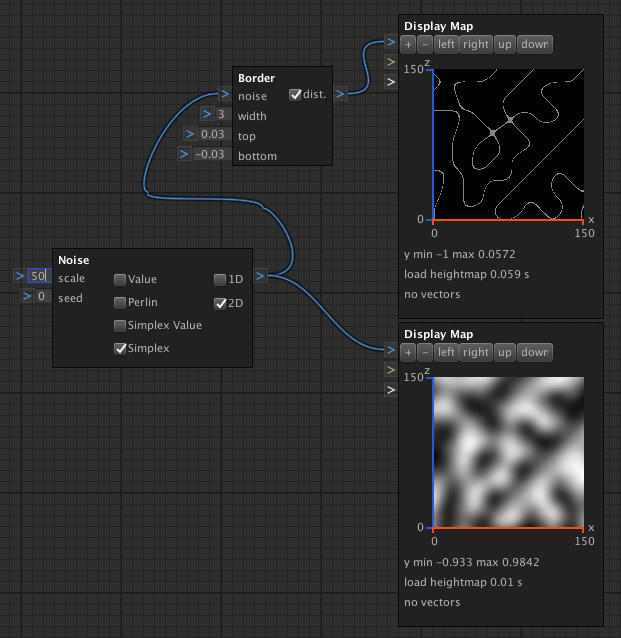Select the Border node title

tap(256, 78)
